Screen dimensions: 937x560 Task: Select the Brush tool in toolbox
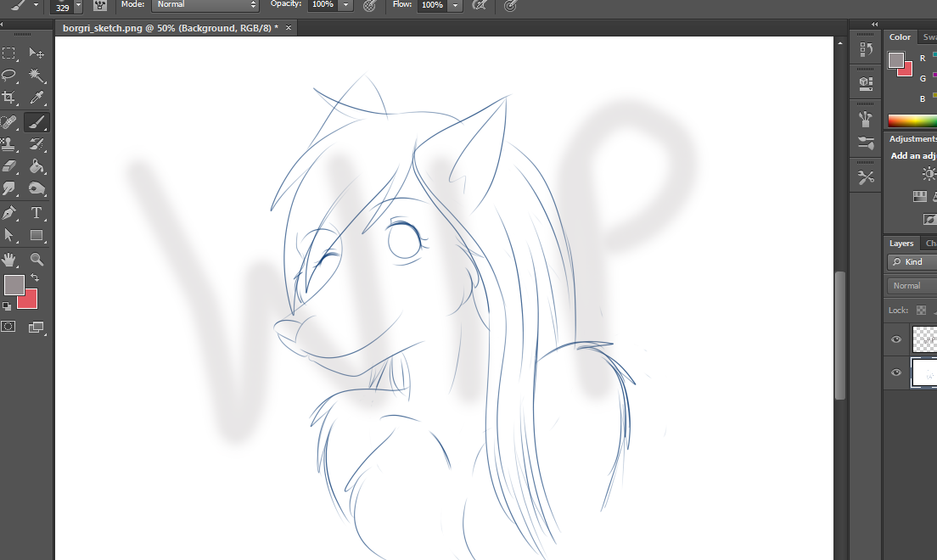click(x=36, y=122)
